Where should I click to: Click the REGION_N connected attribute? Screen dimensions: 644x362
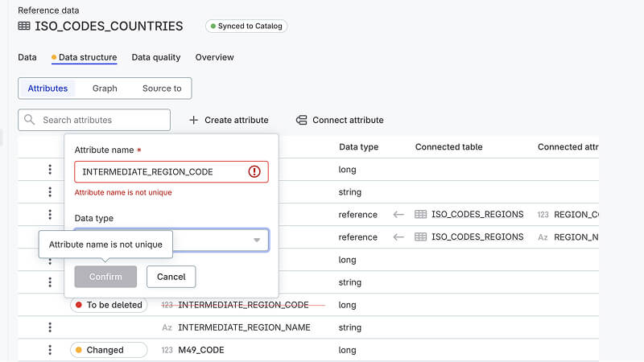click(x=576, y=237)
